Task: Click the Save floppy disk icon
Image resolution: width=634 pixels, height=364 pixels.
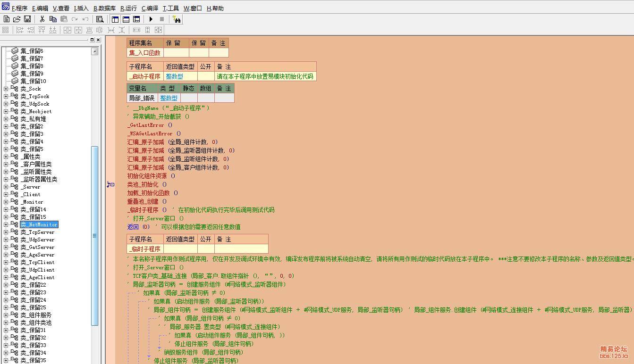Action: (x=27, y=19)
